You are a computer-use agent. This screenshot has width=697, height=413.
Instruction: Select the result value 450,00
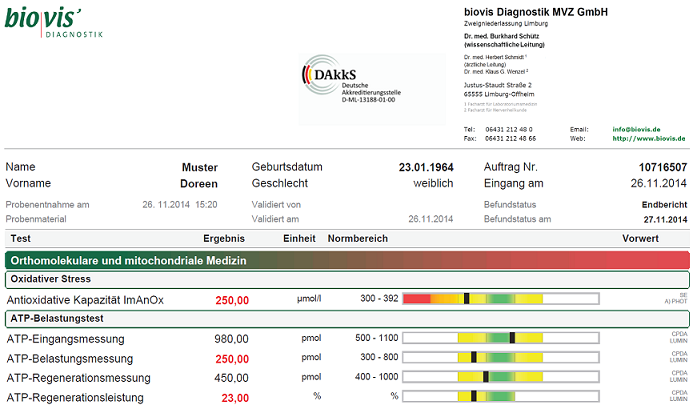[231, 378]
